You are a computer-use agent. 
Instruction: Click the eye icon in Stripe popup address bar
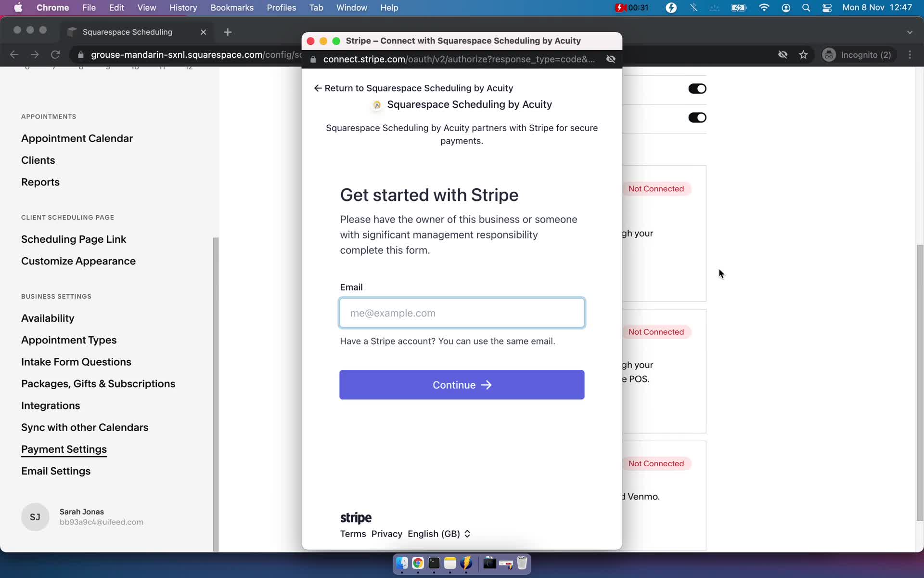click(x=611, y=59)
